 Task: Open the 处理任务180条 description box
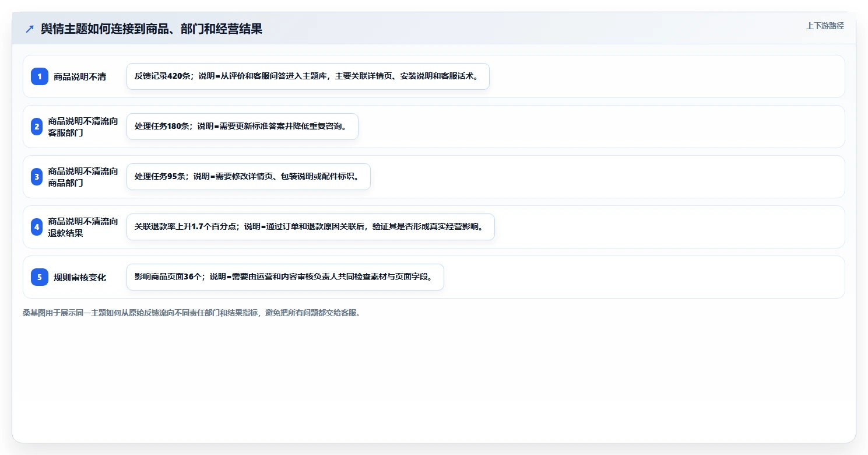coord(242,127)
